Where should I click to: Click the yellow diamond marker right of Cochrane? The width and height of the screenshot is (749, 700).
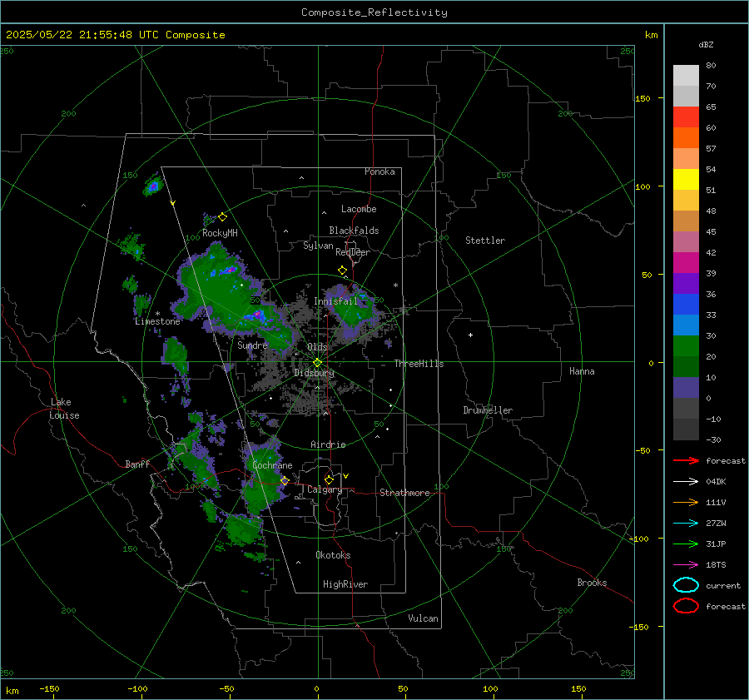285,480
